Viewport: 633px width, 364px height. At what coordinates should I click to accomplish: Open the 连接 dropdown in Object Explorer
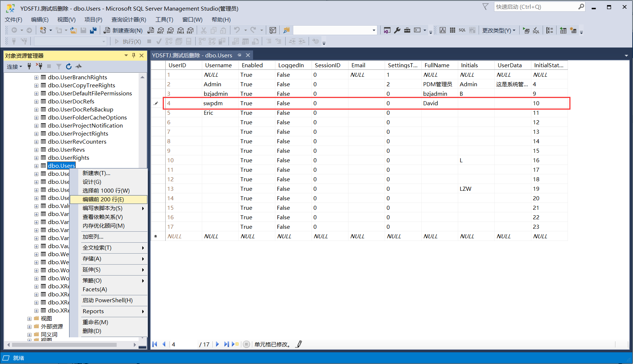[x=14, y=67]
